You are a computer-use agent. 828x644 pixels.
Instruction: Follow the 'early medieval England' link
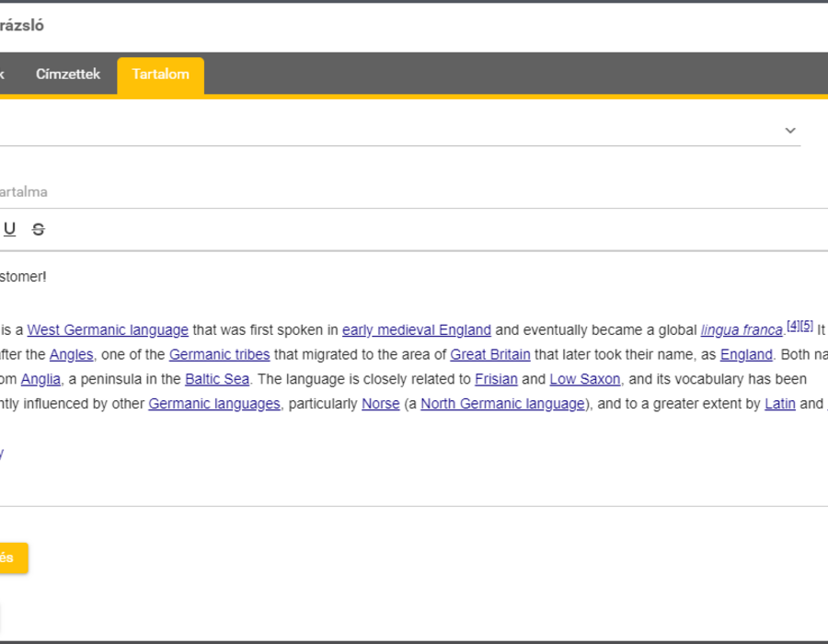417,330
